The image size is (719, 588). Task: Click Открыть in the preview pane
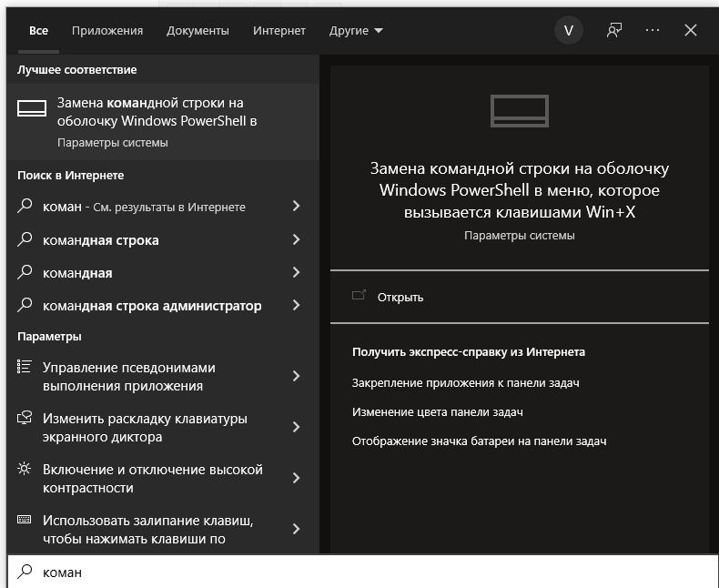(x=400, y=298)
